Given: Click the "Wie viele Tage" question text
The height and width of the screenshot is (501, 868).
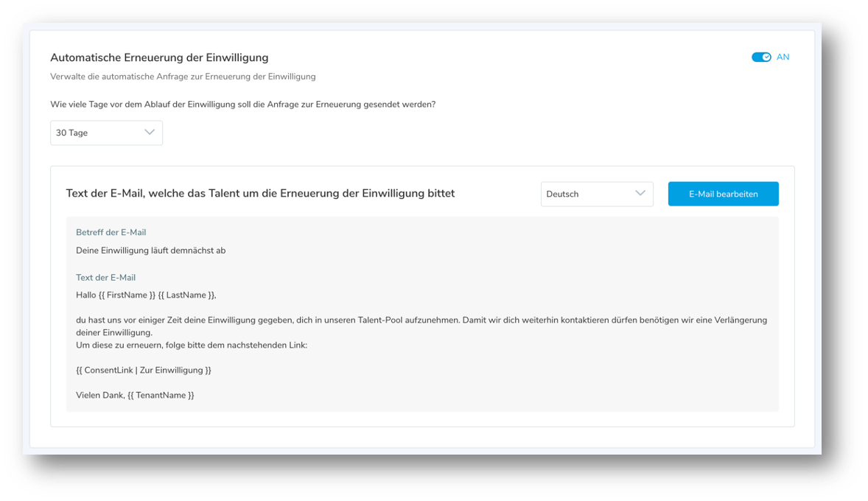Looking at the screenshot, I should [242, 105].
